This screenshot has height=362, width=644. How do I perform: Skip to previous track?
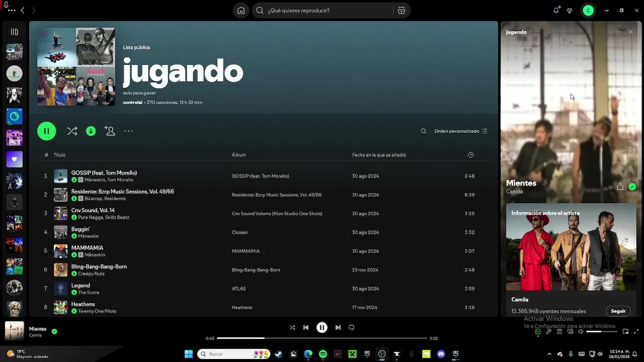pyautogui.click(x=306, y=327)
